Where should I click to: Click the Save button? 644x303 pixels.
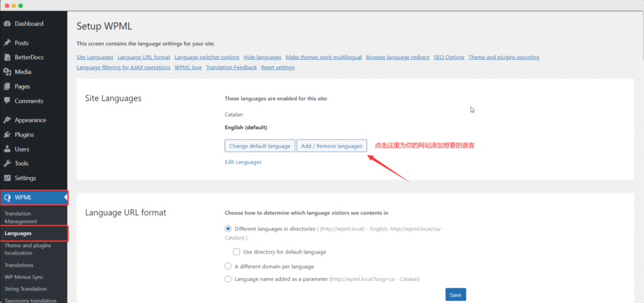click(455, 295)
